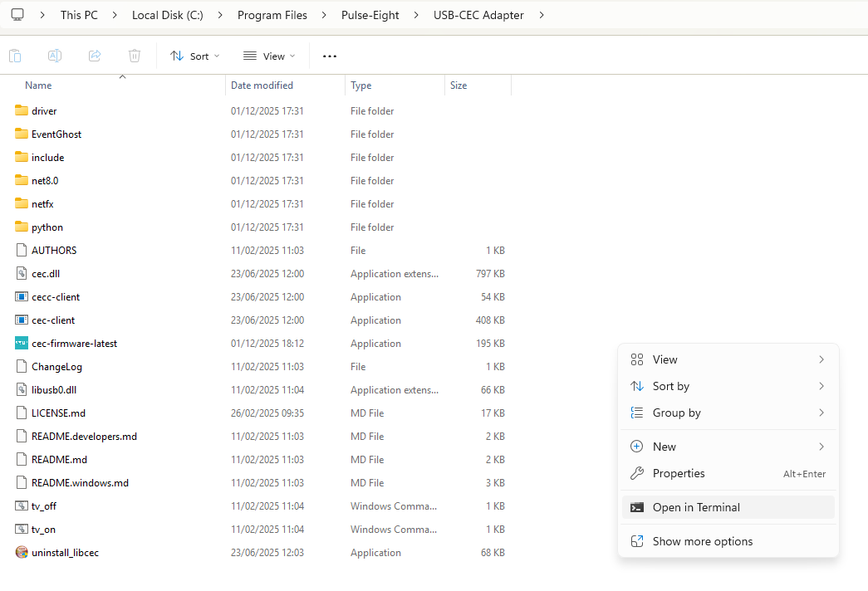Navigate to Pulse-Eight breadcrumb
The height and width of the screenshot is (591, 868).
tap(370, 15)
